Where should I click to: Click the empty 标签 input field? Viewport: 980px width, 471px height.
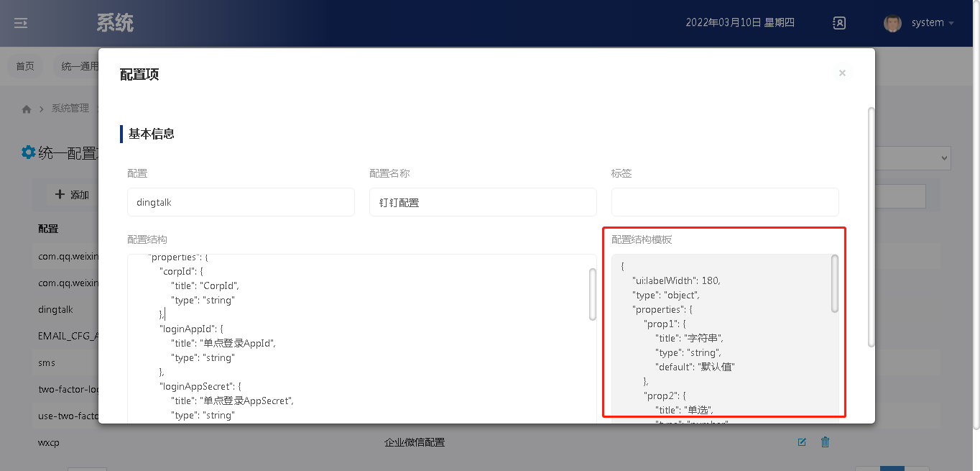[725, 202]
